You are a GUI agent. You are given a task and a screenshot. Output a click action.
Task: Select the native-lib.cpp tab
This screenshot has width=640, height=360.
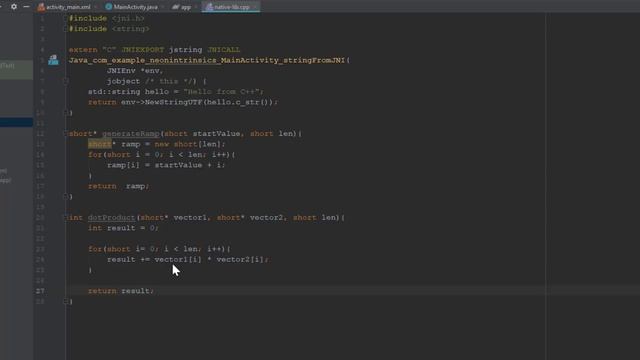[231, 7]
